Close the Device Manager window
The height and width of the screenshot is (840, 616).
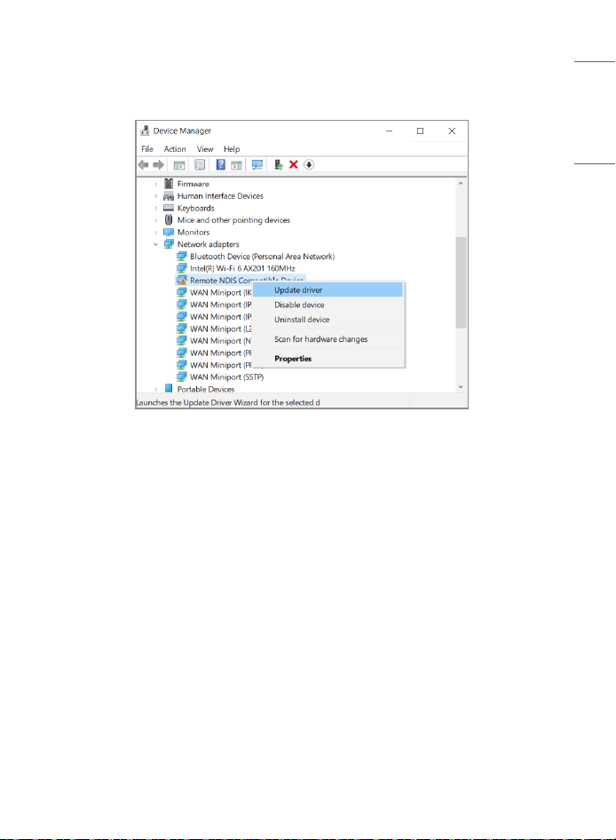point(452,131)
